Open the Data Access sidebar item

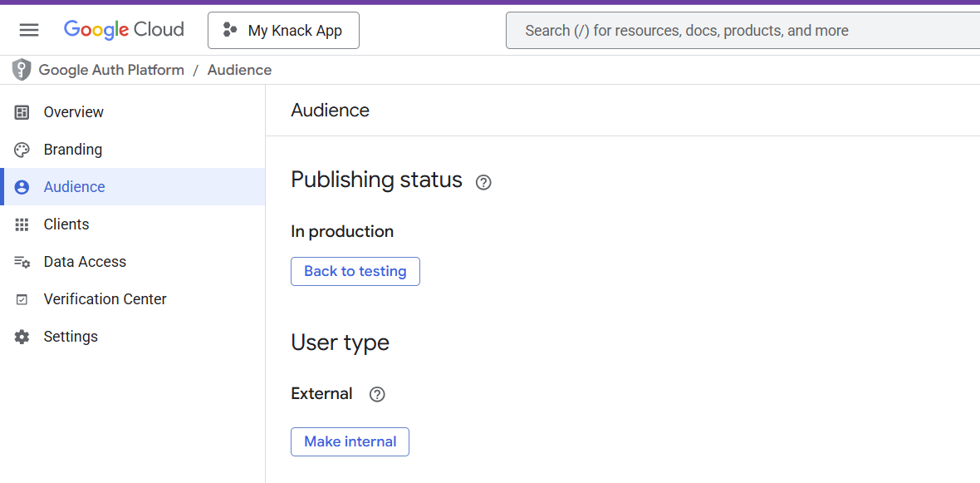pyautogui.click(x=133, y=262)
